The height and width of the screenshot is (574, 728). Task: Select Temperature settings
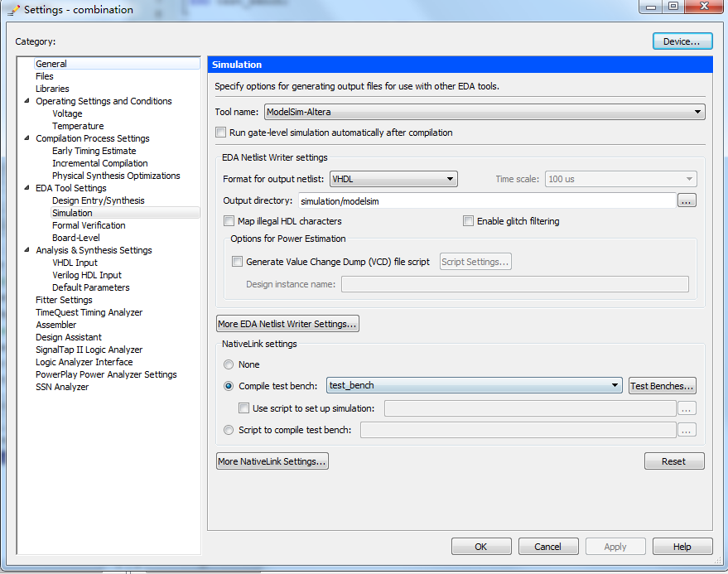[x=78, y=126]
